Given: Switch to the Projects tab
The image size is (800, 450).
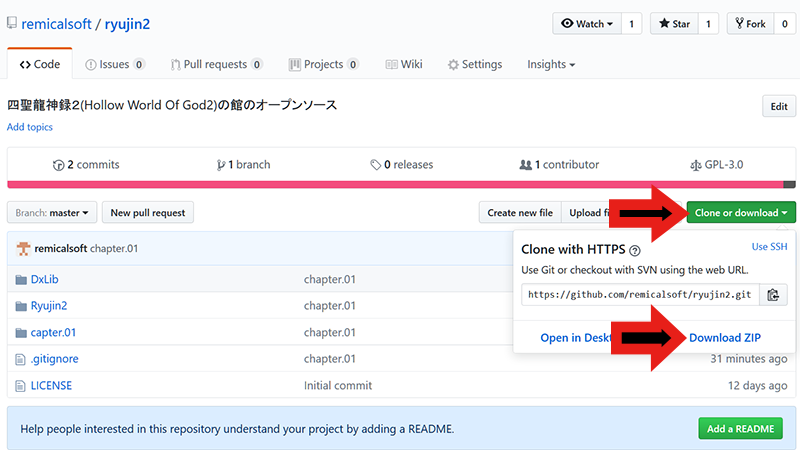Looking at the screenshot, I should pyautogui.click(x=323, y=64).
